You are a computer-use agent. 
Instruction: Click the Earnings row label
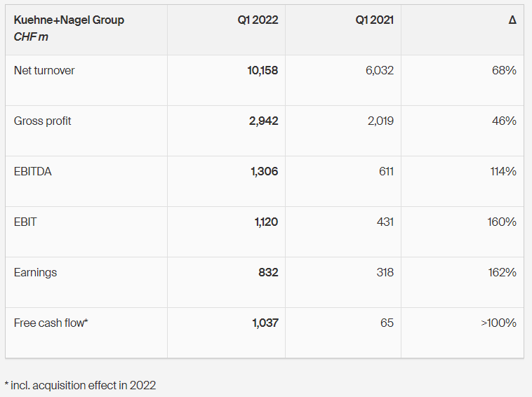click(x=35, y=273)
